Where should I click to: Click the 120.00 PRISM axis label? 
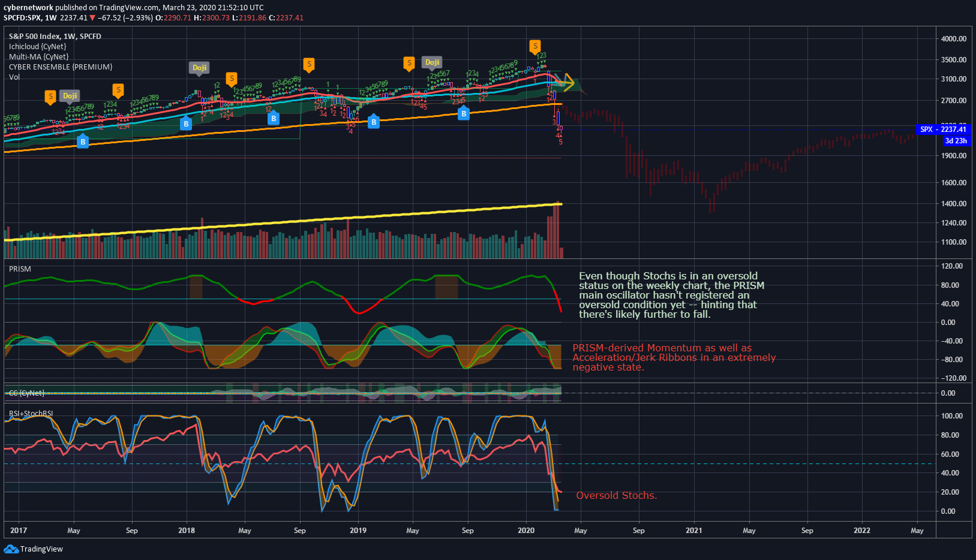(x=952, y=266)
